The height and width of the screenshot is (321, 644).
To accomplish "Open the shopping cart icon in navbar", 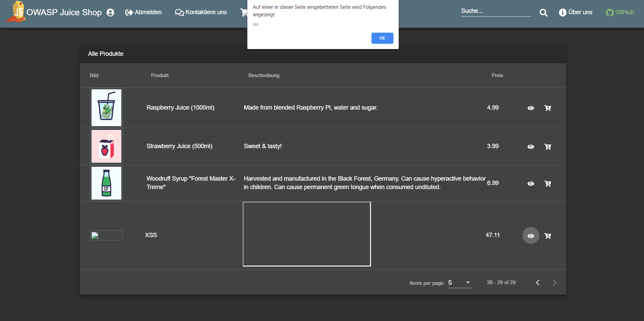I will coord(244,13).
